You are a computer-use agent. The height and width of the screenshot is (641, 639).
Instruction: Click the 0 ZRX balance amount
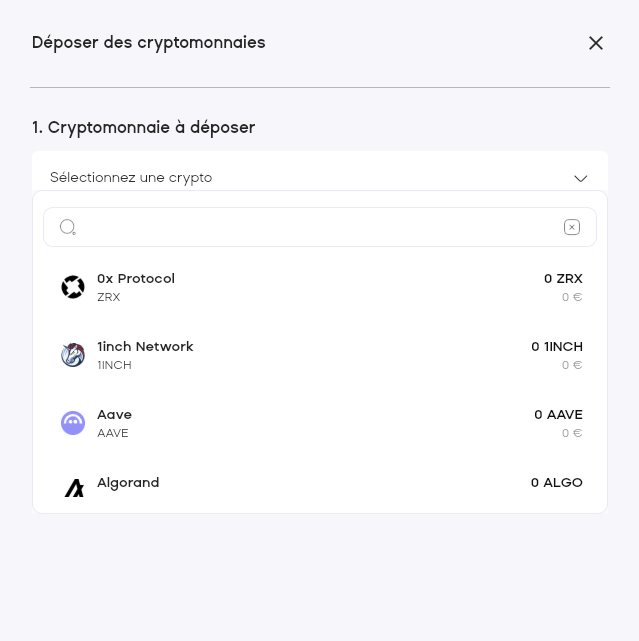coord(563,279)
